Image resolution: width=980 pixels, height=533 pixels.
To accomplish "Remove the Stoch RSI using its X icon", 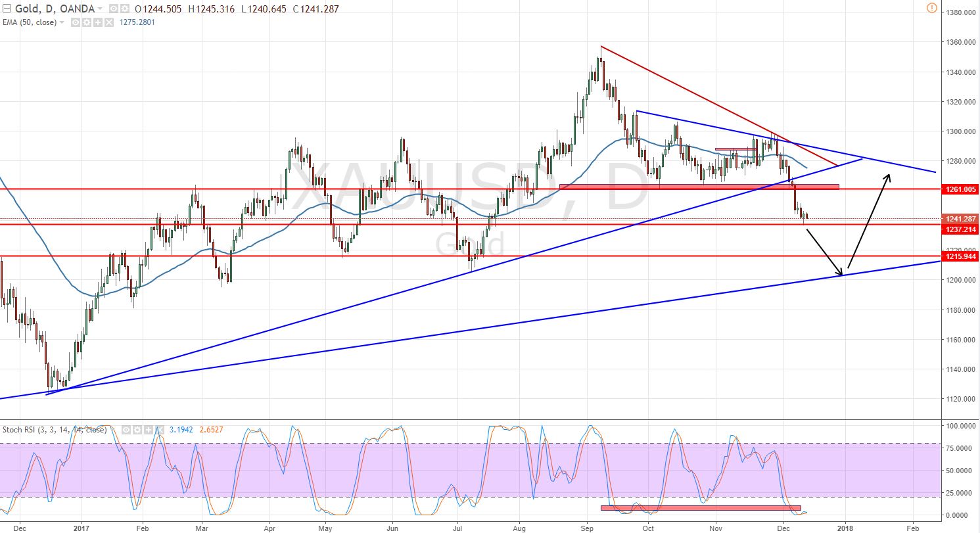I will click(x=158, y=429).
